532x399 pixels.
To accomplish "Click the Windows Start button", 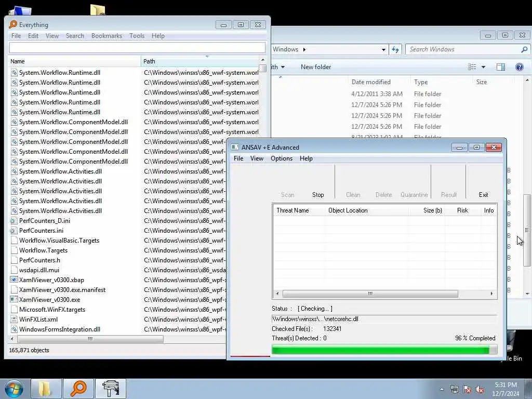I will [x=14, y=389].
